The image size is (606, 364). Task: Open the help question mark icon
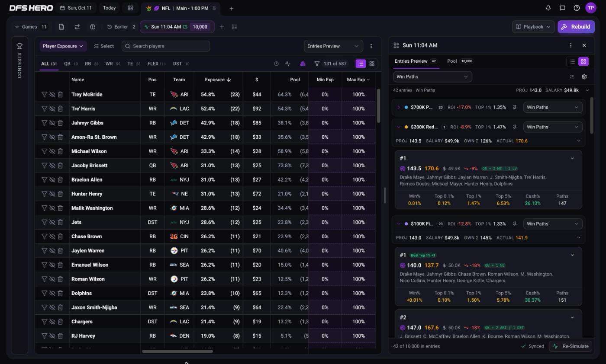pos(577,8)
